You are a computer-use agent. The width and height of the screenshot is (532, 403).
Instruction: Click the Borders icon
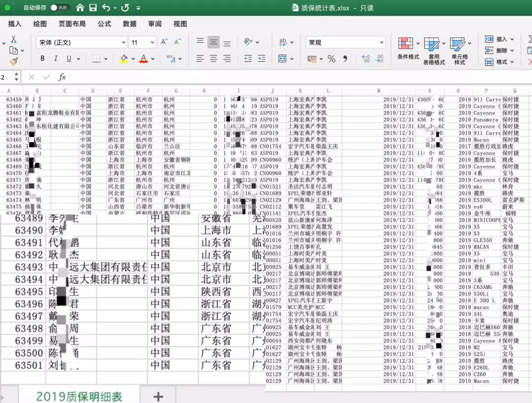(x=97, y=58)
